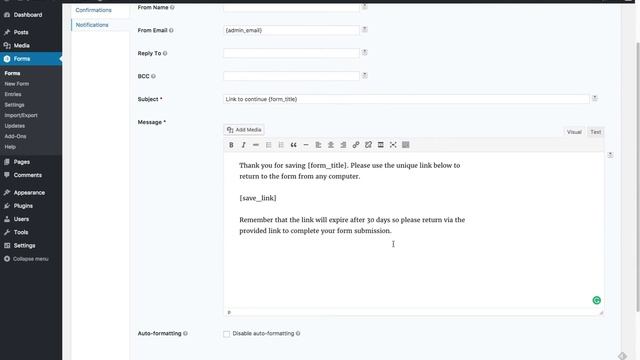
Task: Apply blockquote formatting to message text
Action: (x=293, y=145)
